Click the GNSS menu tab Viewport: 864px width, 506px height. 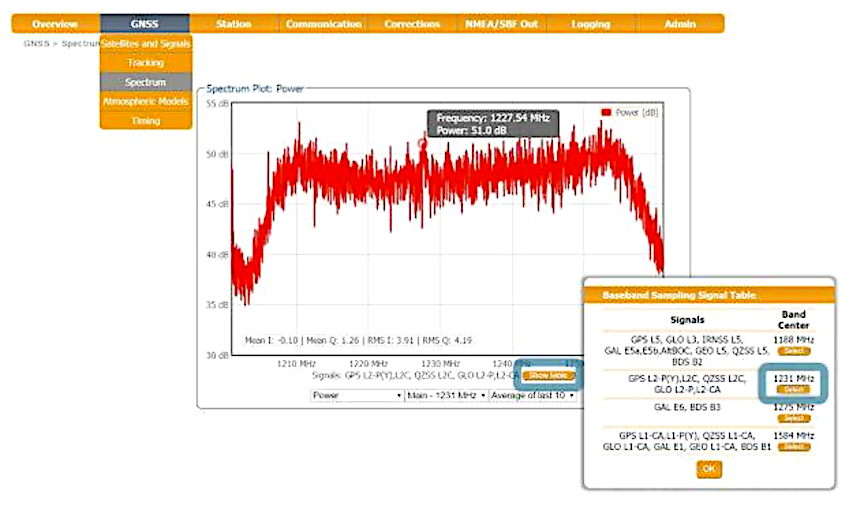(x=144, y=23)
